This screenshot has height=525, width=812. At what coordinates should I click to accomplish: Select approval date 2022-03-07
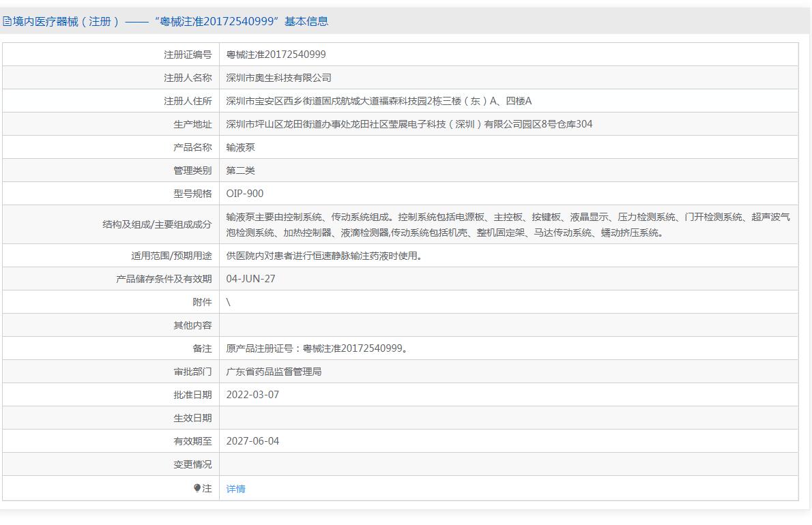click(x=252, y=395)
